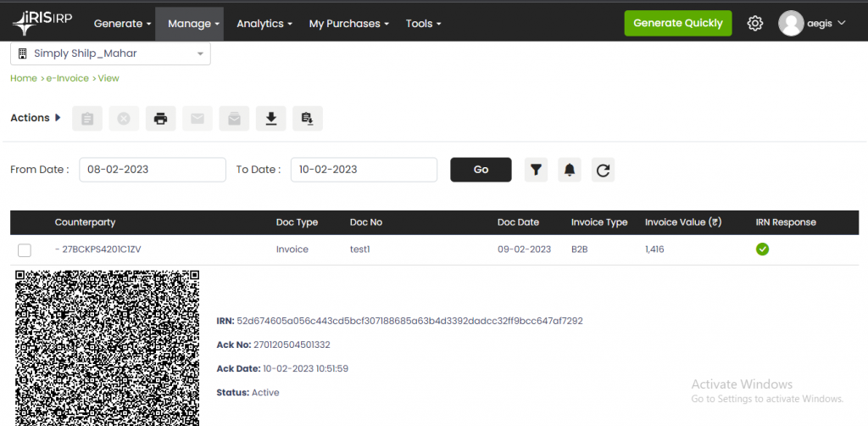This screenshot has height=426, width=868.
Task: Go to Home breadcrumb link
Action: pos(23,78)
